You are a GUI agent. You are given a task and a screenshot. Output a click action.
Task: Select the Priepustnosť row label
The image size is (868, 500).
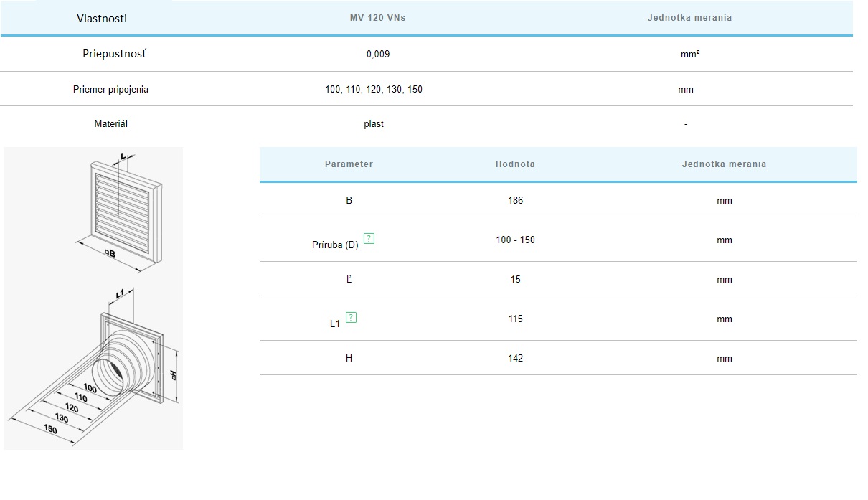coord(116,54)
